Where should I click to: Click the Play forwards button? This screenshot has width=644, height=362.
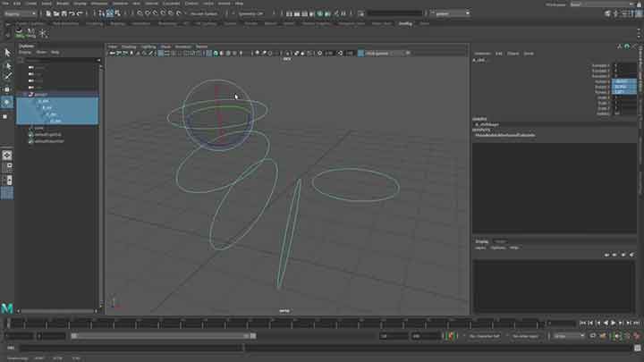tap(614, 324)
